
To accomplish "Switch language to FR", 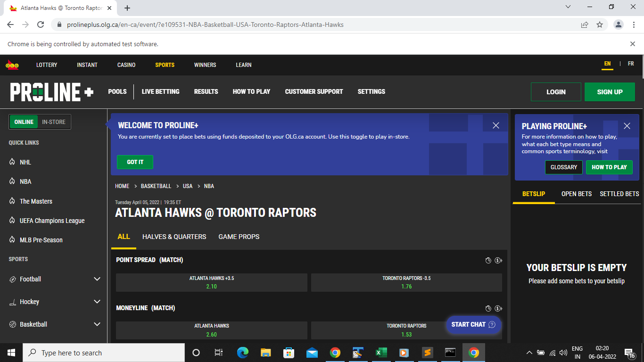I will (x=631, y=64).
